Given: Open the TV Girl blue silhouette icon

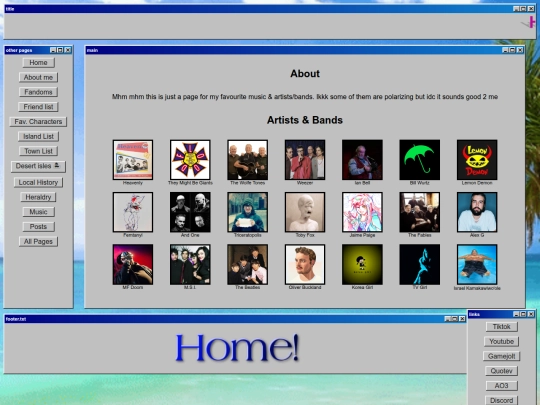Looking at the screenshot, I should (x=419, y=264).
